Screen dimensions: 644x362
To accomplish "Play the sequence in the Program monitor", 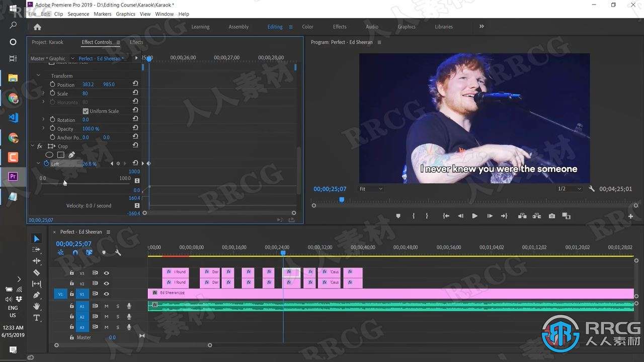I will pyautogui.click(x=474, y=216).
